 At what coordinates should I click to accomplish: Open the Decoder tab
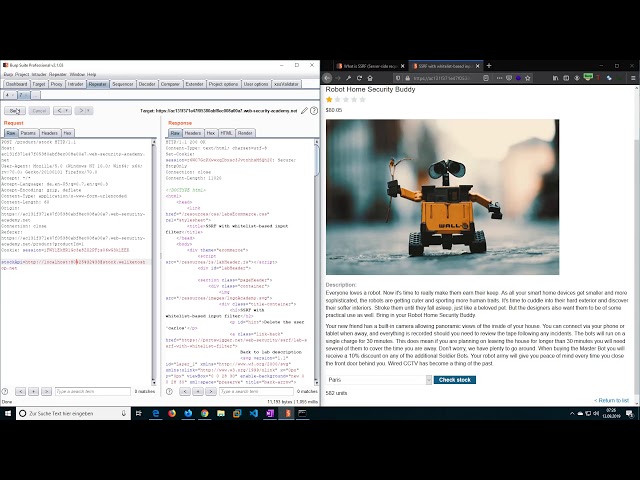[147, 84]
